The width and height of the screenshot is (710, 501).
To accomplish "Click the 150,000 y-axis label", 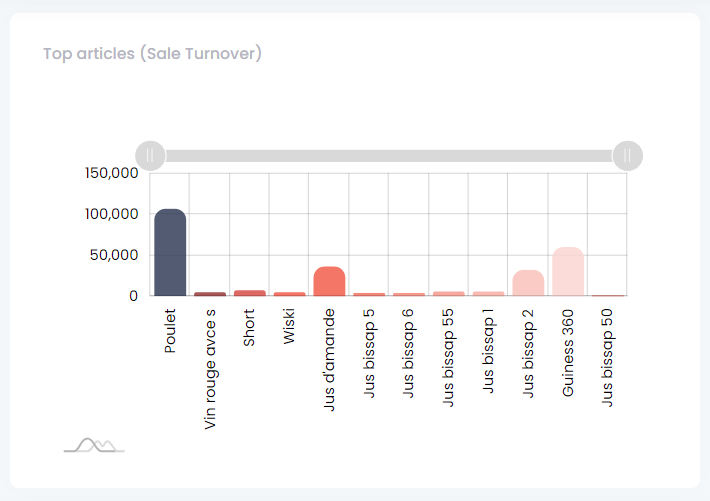I will [110, 173].
